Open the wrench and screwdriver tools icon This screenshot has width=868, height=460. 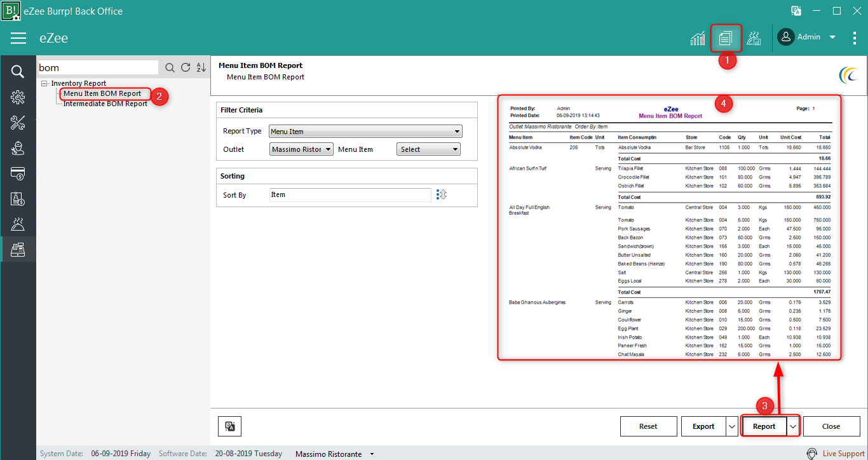click(18, 123)
